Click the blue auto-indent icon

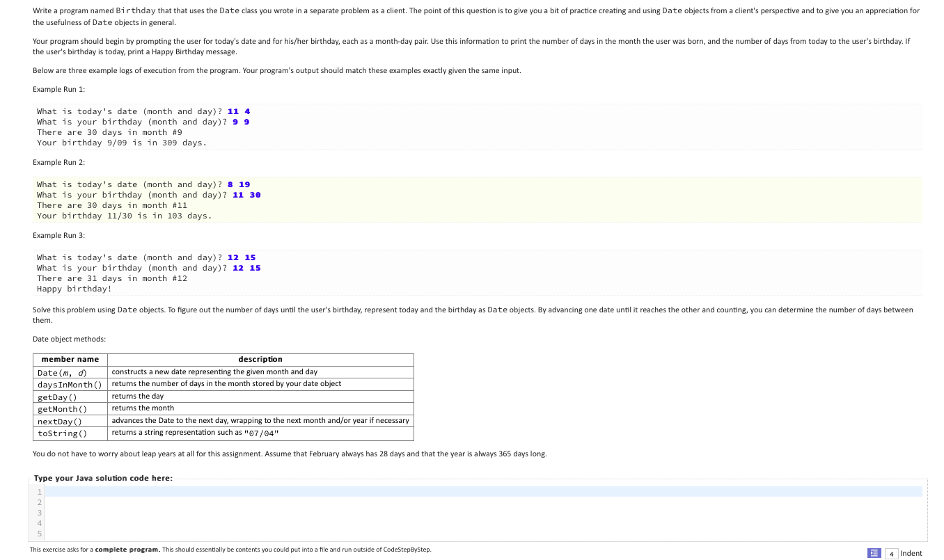coord(874,552)
